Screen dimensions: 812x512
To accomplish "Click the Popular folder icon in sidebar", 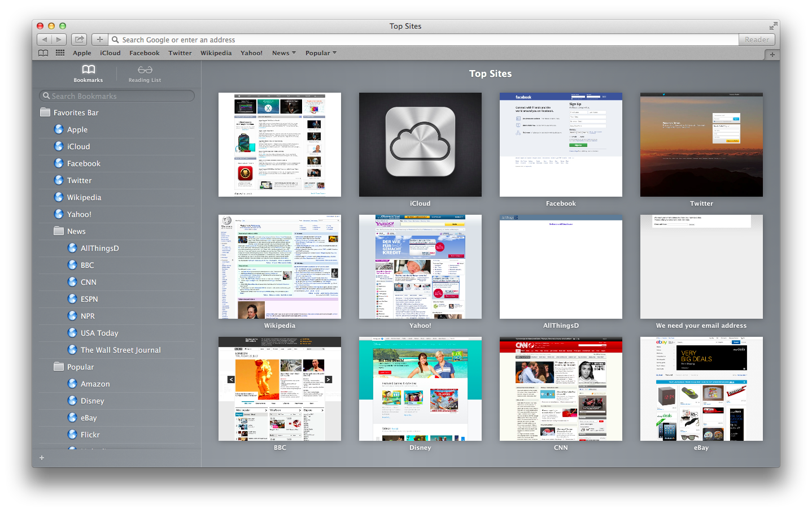I will click(x=59, y=367).
